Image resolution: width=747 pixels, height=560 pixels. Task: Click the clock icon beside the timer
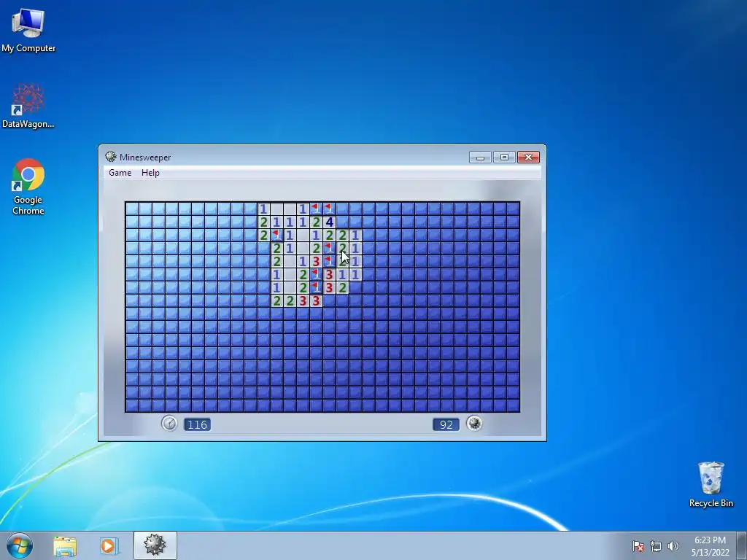coord(169,424)
